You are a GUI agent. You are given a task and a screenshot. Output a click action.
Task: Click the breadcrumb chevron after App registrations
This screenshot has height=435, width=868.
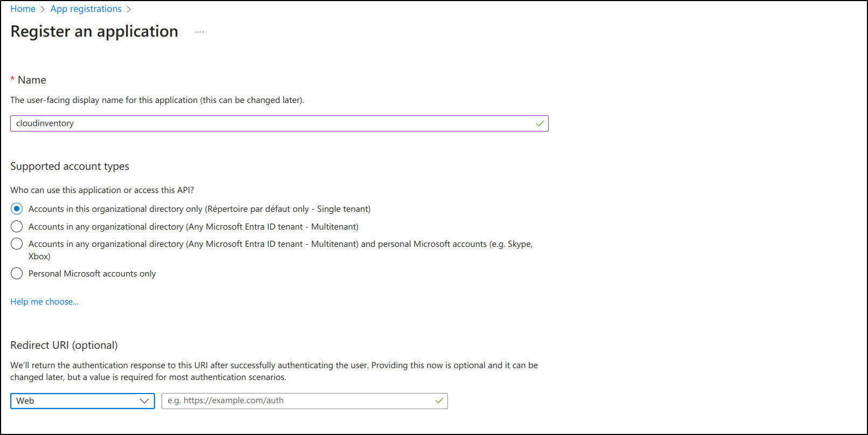(x=129, y=9)
